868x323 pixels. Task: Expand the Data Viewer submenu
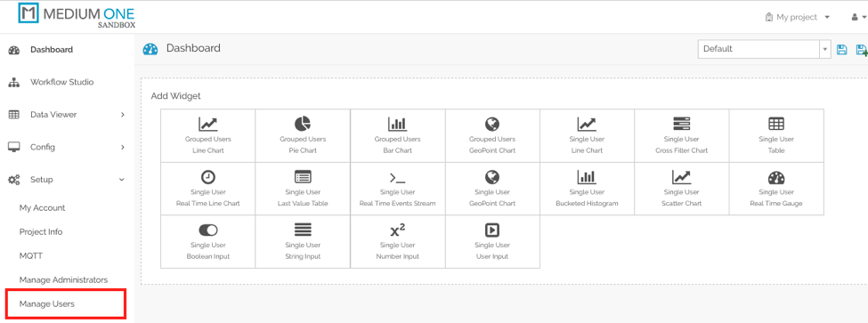click(x=67, y=115)
